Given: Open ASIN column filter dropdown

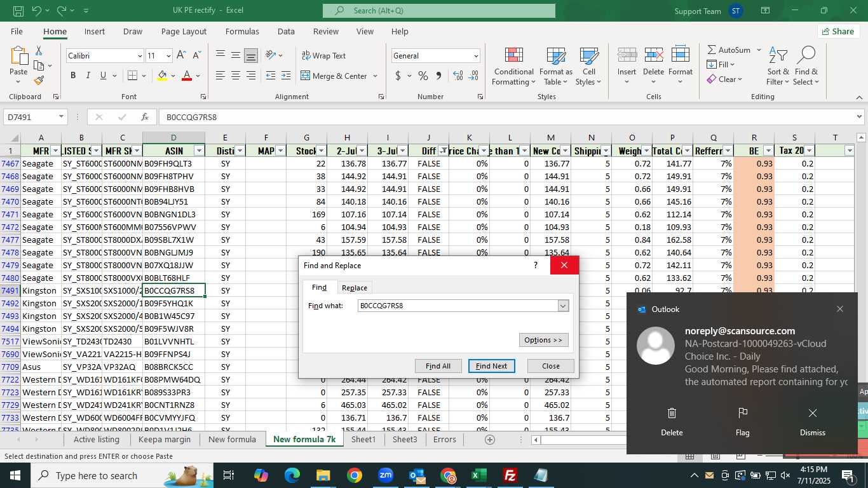Looking at the screenshot, I should 200,151.
